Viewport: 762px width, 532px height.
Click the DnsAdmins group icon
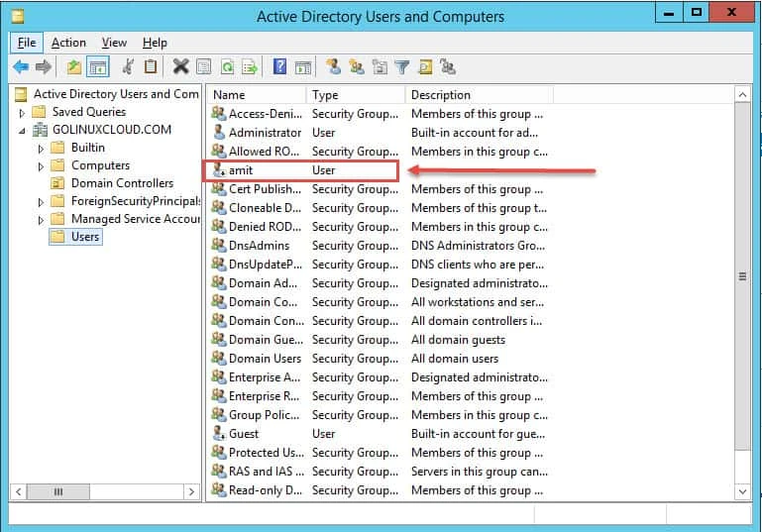coord(219,246)
